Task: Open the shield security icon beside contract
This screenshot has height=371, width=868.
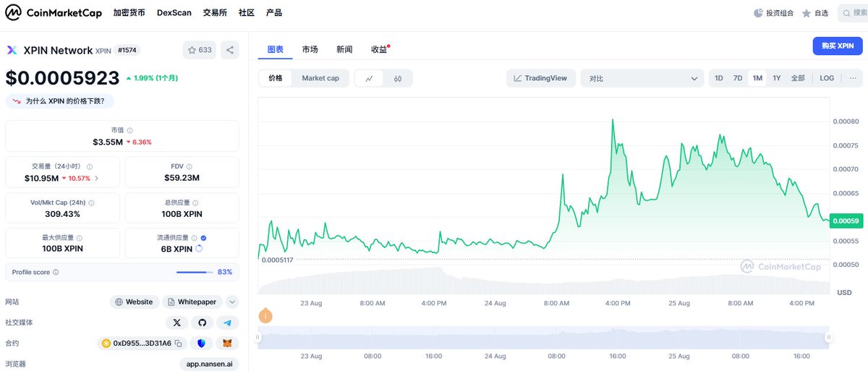Action: coord(201,344)
